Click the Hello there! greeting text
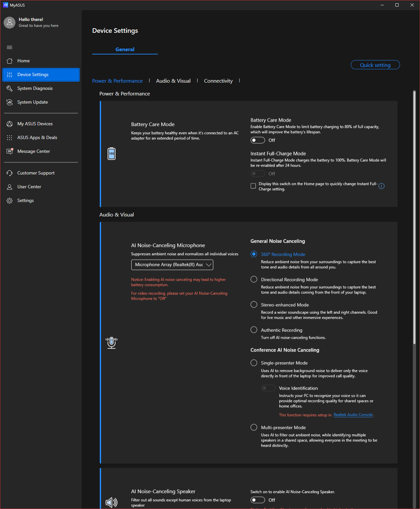Viewport: 420px width, 509px height. coord(31,19)
